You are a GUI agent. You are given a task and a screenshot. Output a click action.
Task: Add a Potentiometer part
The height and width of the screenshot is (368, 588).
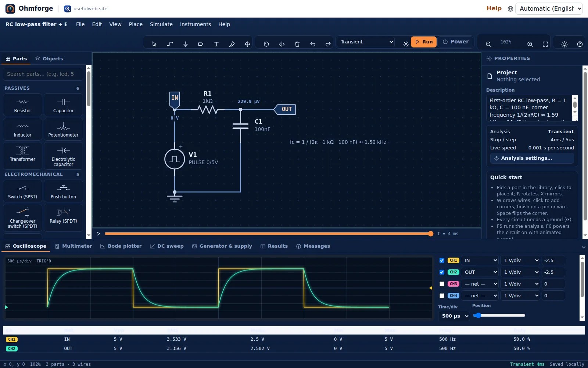(x=63, y=129)
